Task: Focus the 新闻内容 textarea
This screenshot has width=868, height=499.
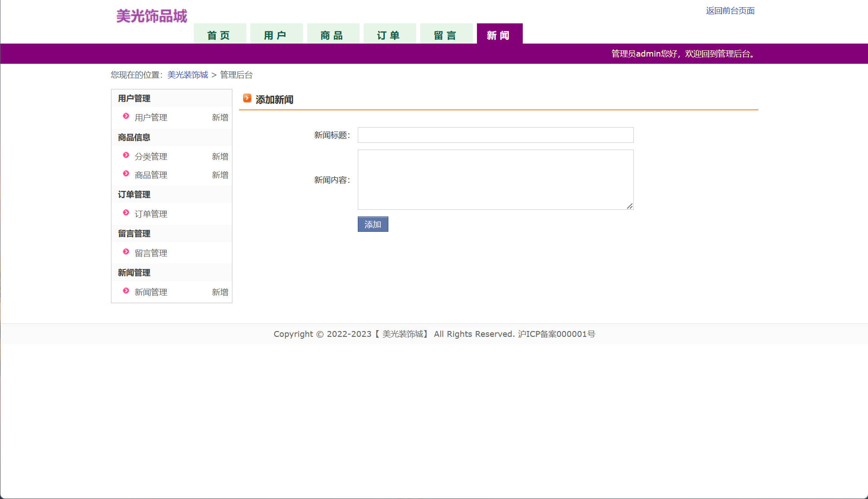Action: click(x=495, y=179)
